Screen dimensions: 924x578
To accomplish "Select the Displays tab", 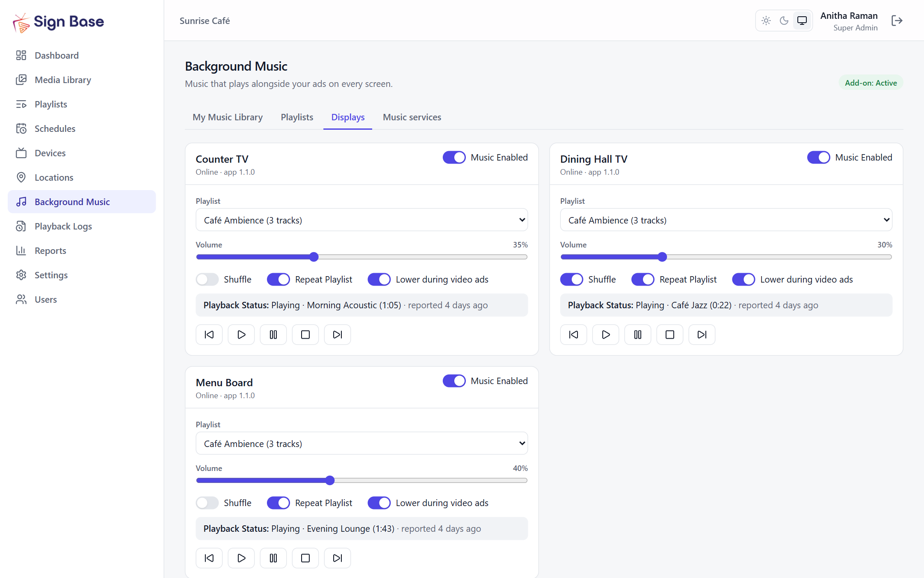I will tap(348, 117).
